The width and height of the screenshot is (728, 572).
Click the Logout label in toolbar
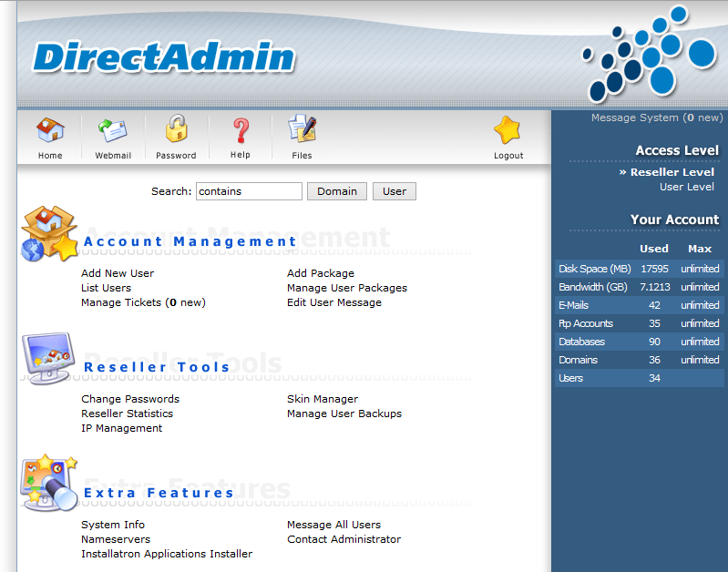[508, 156]
